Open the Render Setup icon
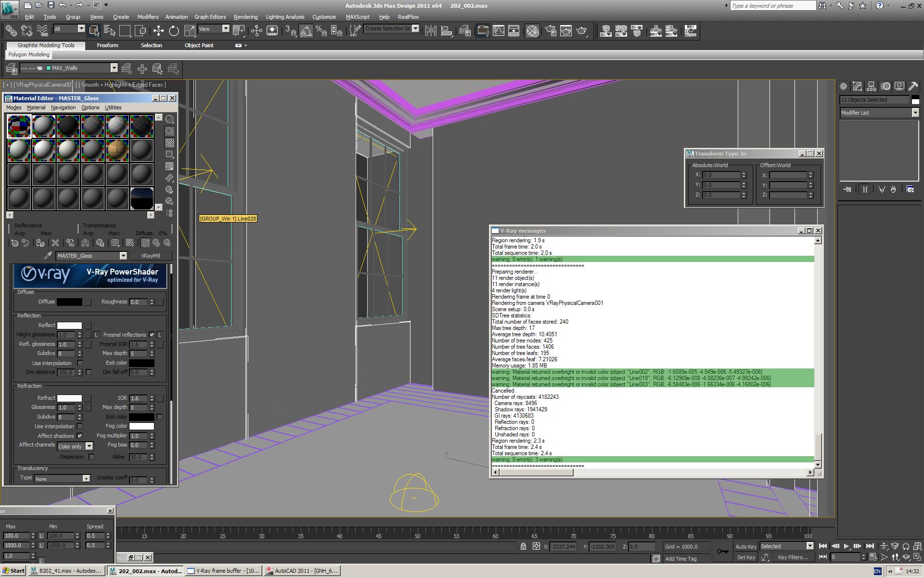The height and width of the screenshot is (578, 924). (x=551, y=31)
